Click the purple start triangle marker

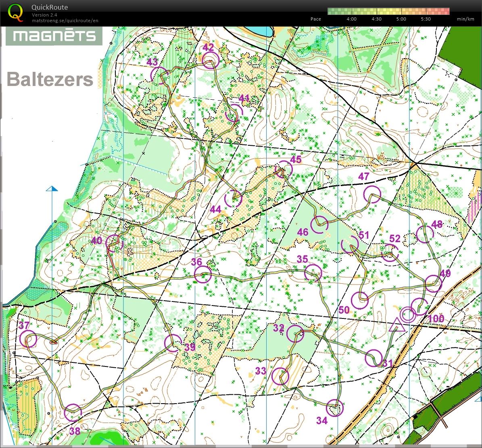(x=397, y=325)
